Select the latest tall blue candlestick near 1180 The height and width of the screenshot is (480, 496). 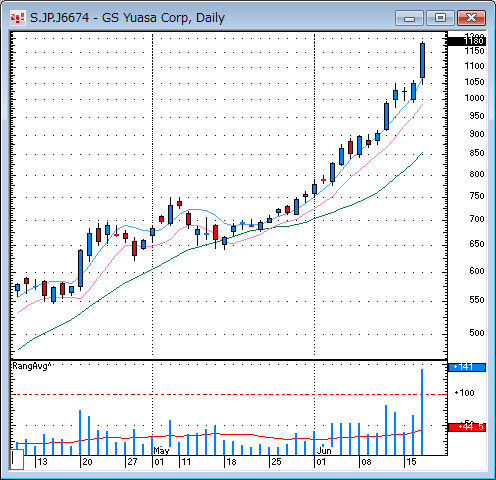point(422,61)
